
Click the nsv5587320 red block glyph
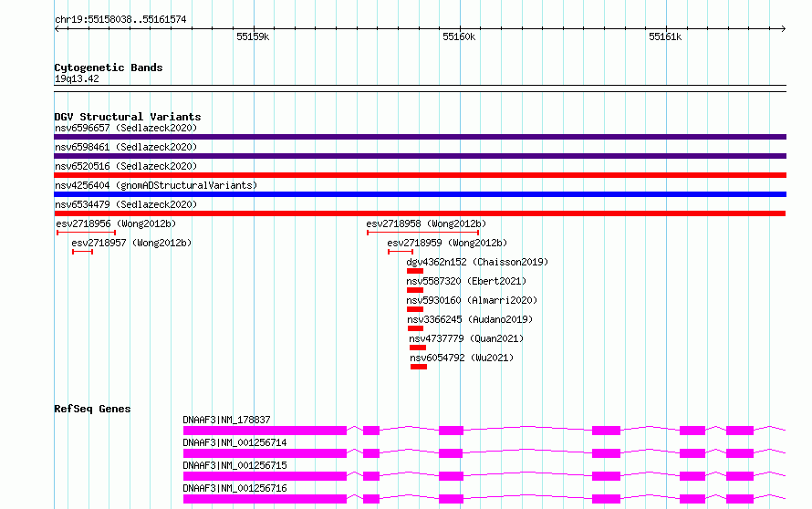point(415,290)
